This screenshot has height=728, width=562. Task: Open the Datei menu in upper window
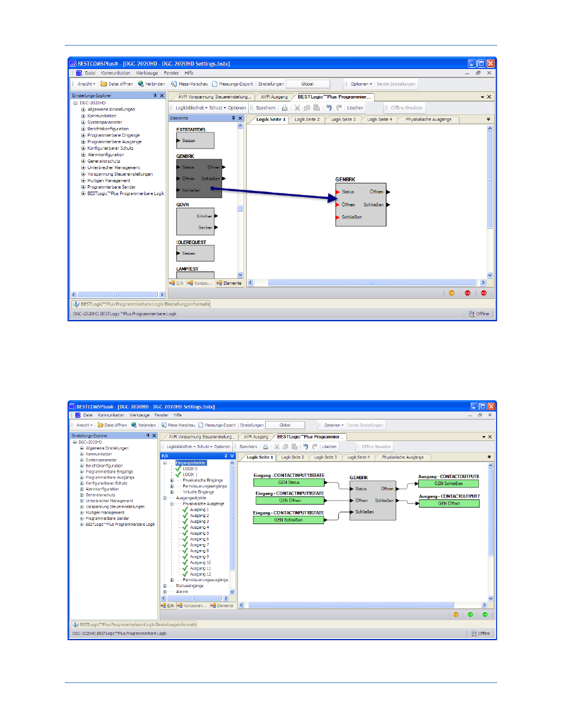click(90, 74)
